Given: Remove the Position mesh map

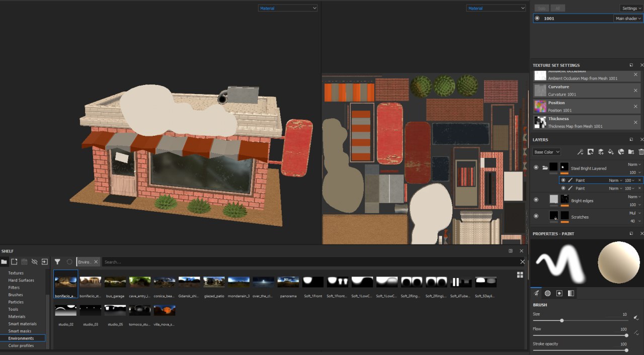Looking at the screenshot, I should click(x=635, y=106).
